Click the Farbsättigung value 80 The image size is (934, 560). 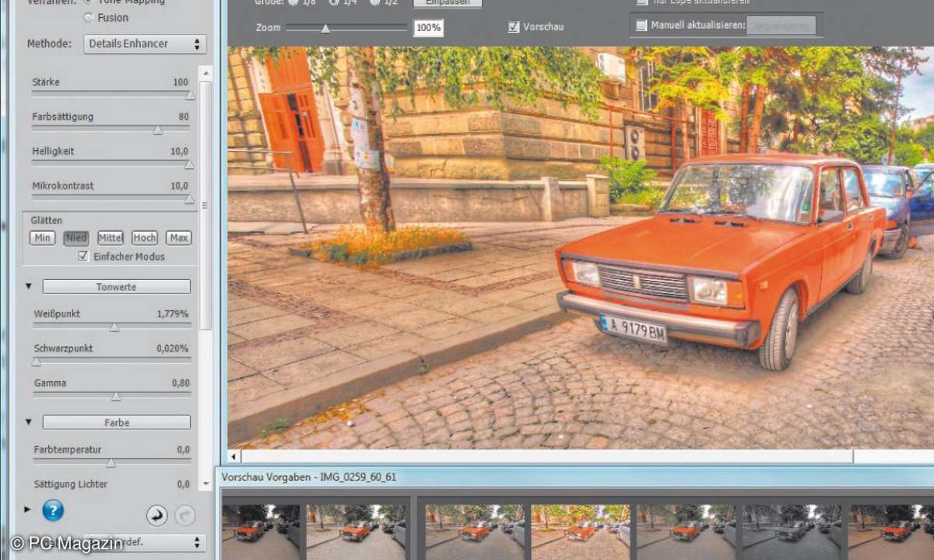tap(183, 117)
